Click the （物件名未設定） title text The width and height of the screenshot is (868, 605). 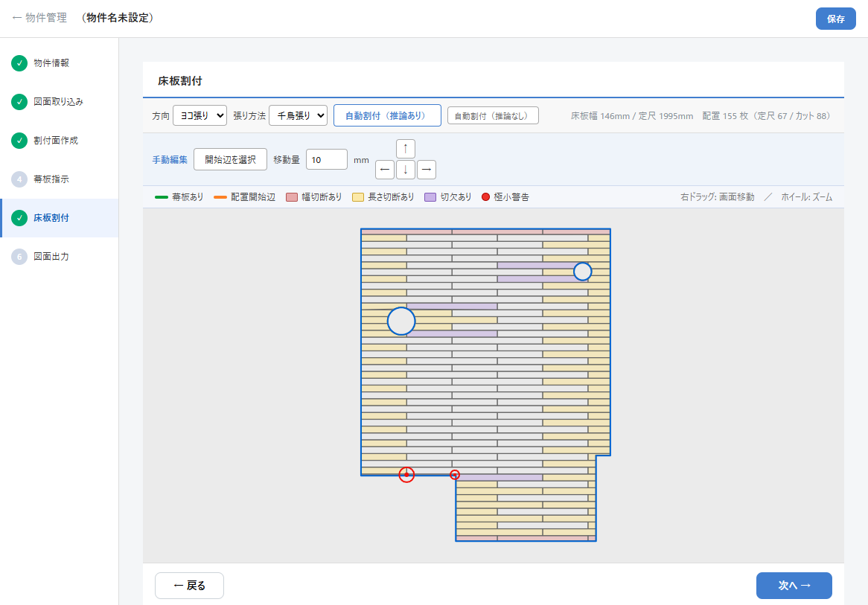click(118, 18)
